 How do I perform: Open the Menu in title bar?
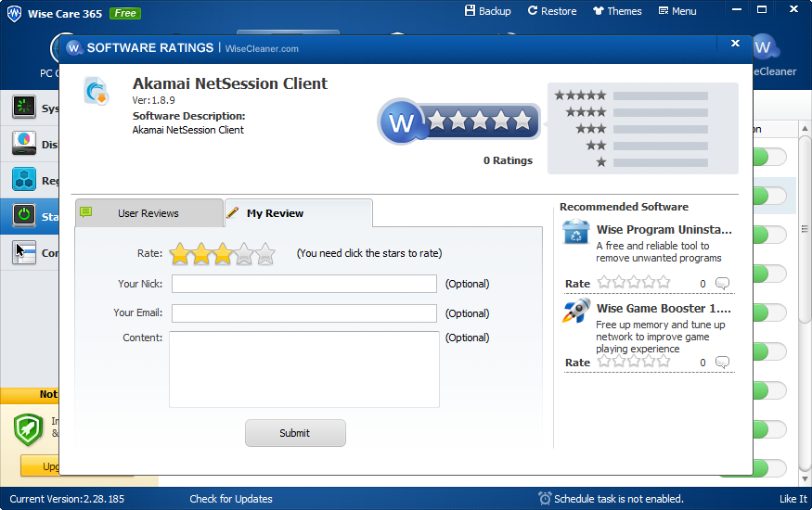click(x=677, y=11)
